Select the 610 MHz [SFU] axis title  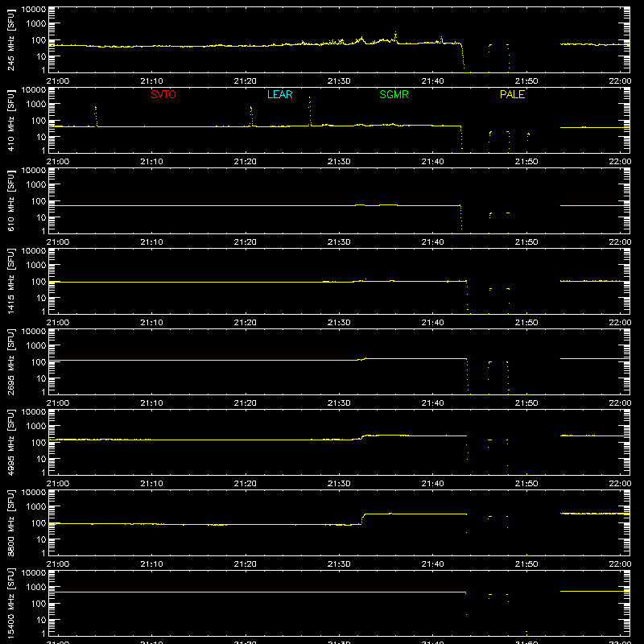[x=10, y=200]
